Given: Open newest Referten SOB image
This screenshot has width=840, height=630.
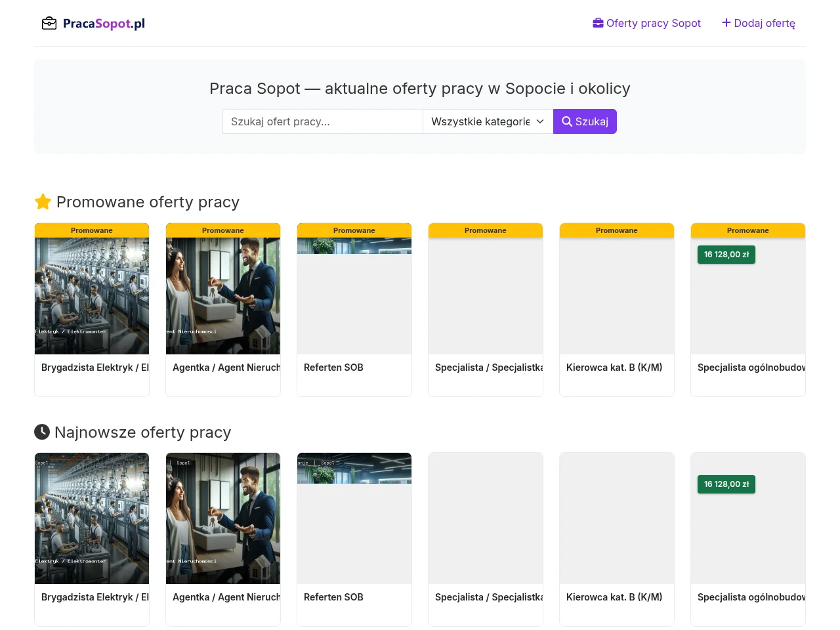Looking at the screenshot, I should pyautogui.click(x=354, y=518).
